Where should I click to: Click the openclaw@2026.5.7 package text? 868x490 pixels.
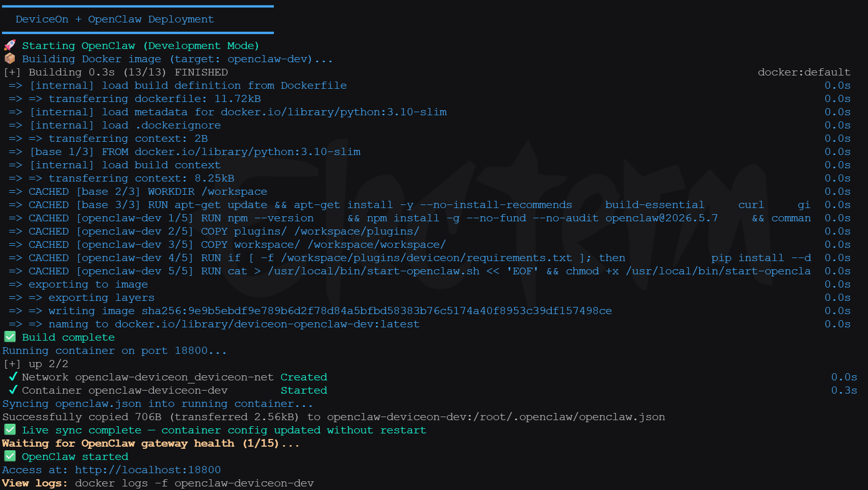coord(661,218)
